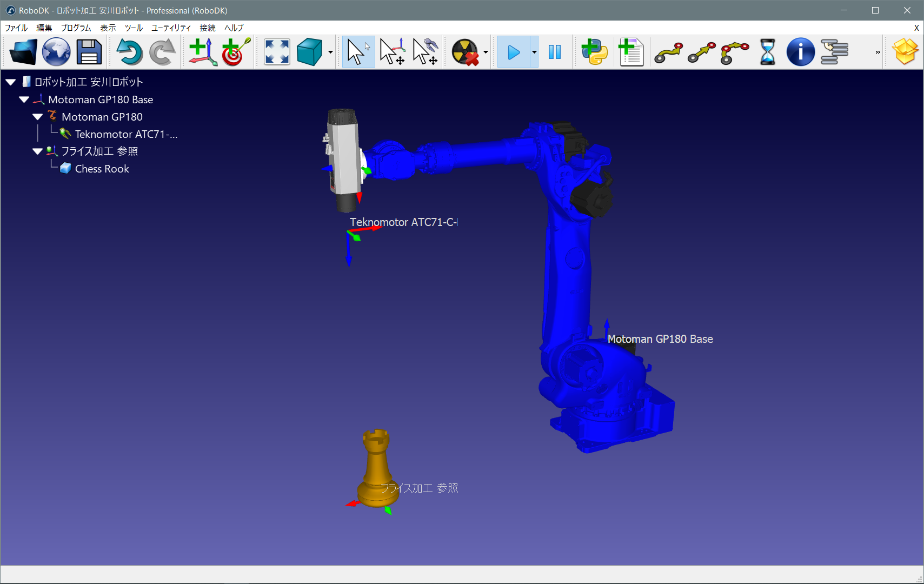Image resolution: width=924 pixels, height=584 pixels.
Task: Add a joint move instruction
Action: (x=669, y=52)
